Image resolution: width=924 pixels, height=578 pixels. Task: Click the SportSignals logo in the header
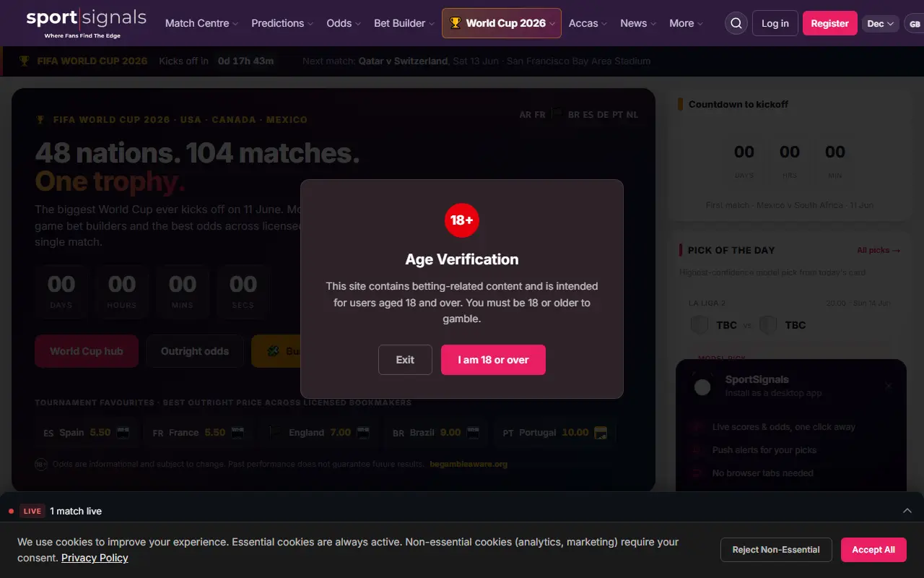(x=86, y=23)
